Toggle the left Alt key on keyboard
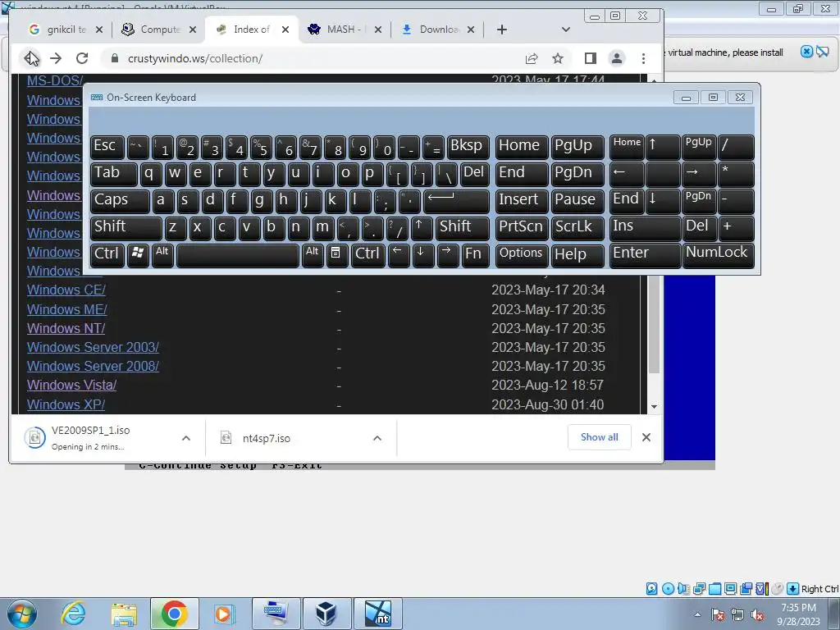 163,254
